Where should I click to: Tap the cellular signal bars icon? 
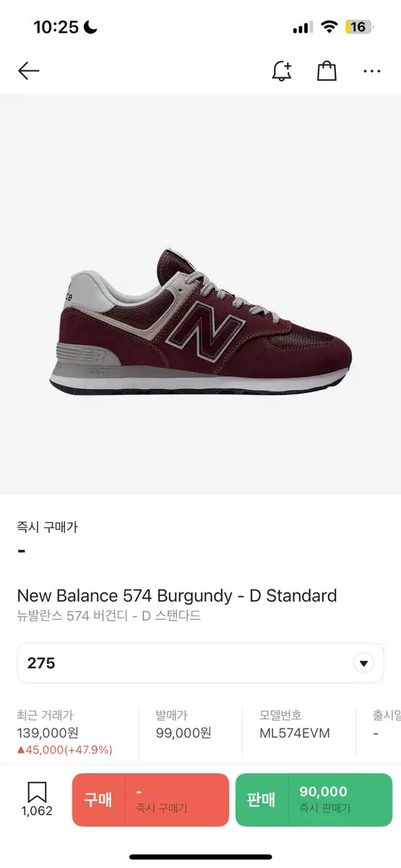click(303, 28)
